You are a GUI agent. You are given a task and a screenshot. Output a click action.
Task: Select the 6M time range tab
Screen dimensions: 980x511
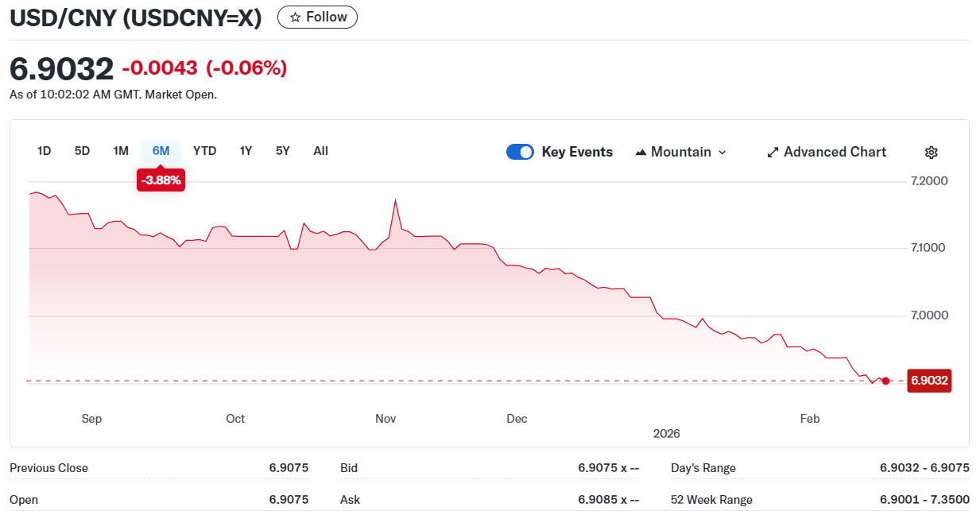161,151
